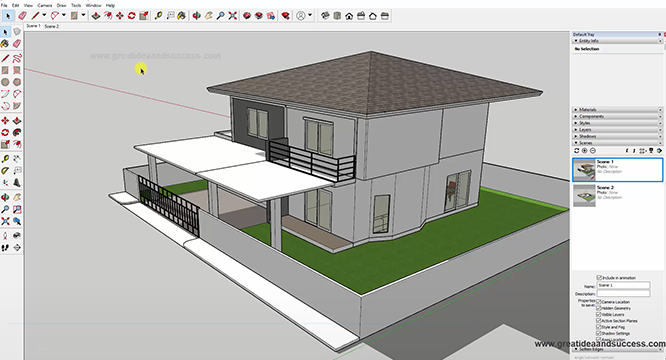This screenshot has width=666, height=360.
Task: Open the Camera menu
Action: pos(45,6)
